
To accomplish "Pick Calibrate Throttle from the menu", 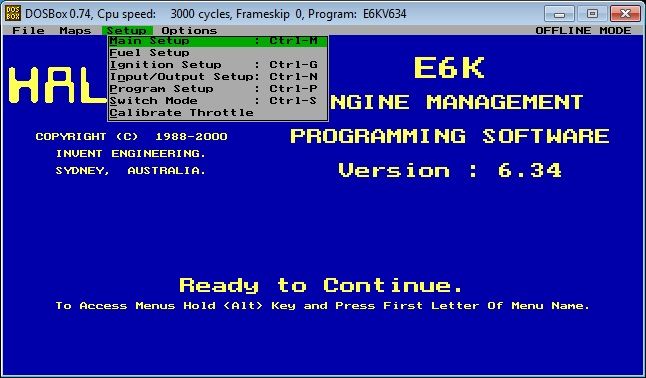I will (x=218, y=113).
